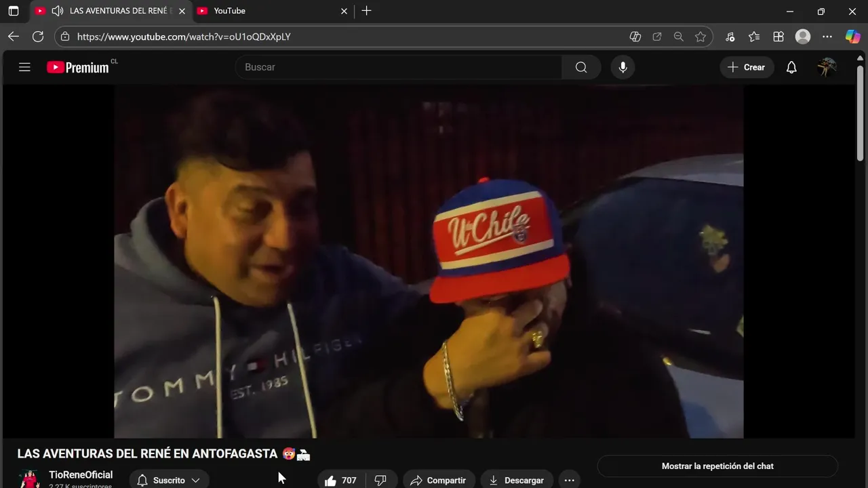This screenshot has height=488, width=868.
Task: Switch to the YouTube tab
Action: (x=273, y=11)
